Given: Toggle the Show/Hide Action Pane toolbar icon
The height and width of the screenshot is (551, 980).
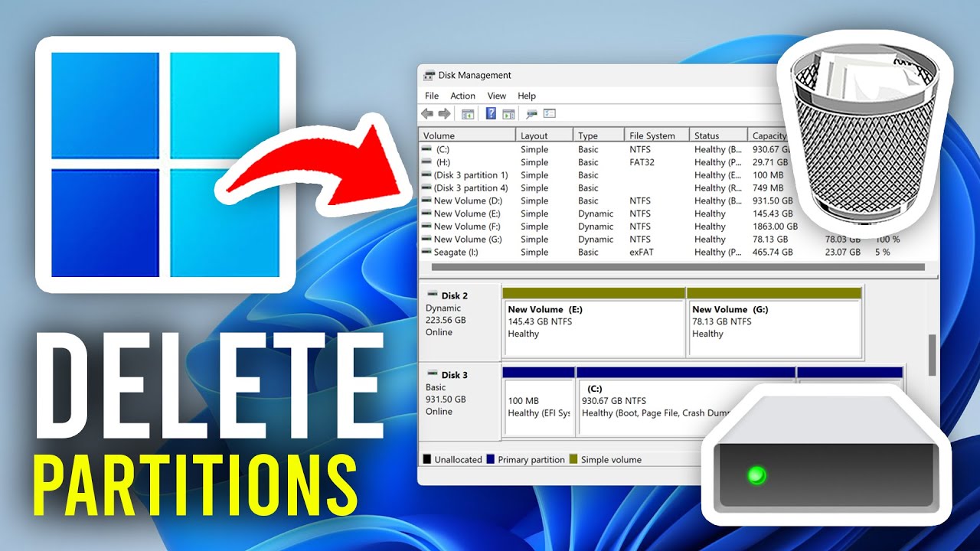Looking at the screenshot, I should [x=509, y=114].
